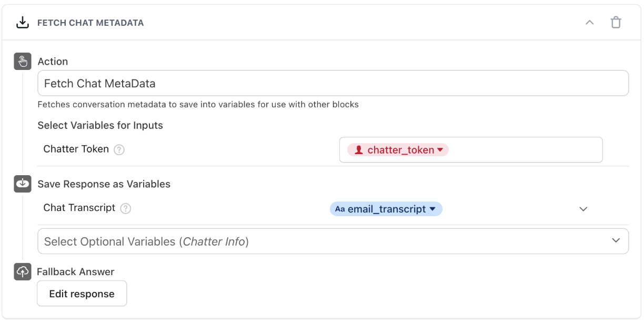Click the FETCH CHAT METADATA header title
The height and width of the screenshot is (323, 644).
coord(90,23)
